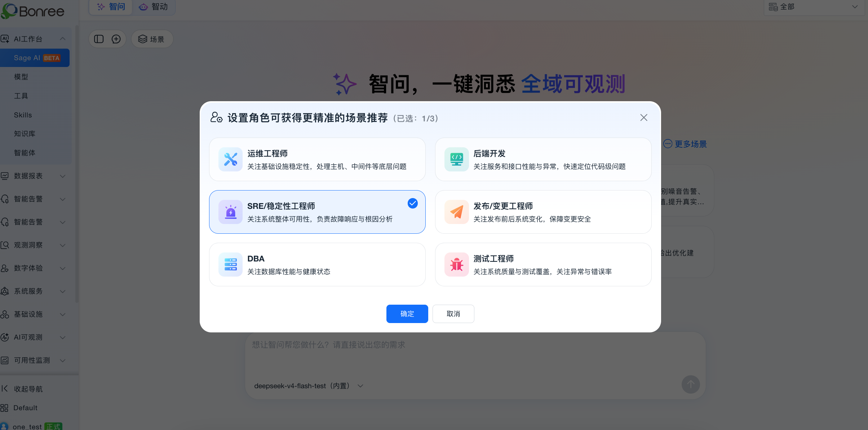Expand the 数据报表 menu chevron
The width and height of the screenshot is (868, 430).
pos(63,176)
